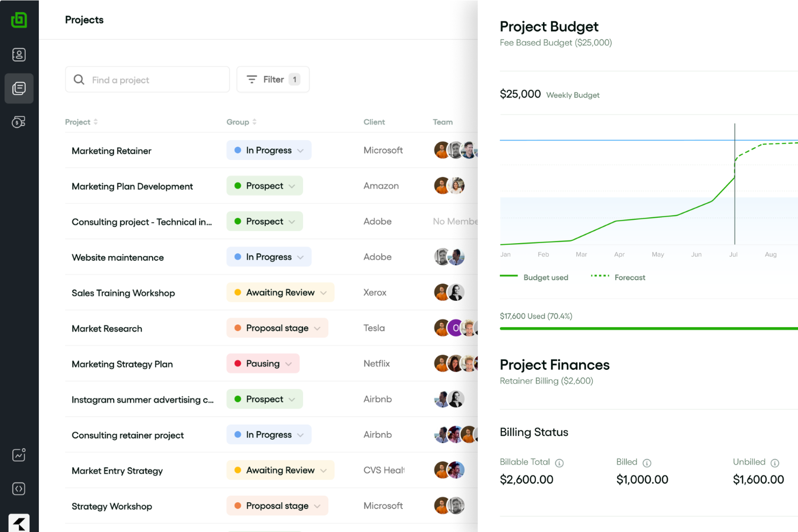Click Retainer Billing ($2,600) subtitle
798x532 pixels.
pos(546,381)
